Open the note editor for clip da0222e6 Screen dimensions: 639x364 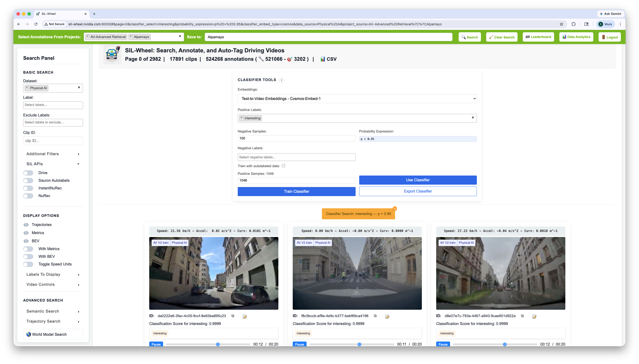245,316
